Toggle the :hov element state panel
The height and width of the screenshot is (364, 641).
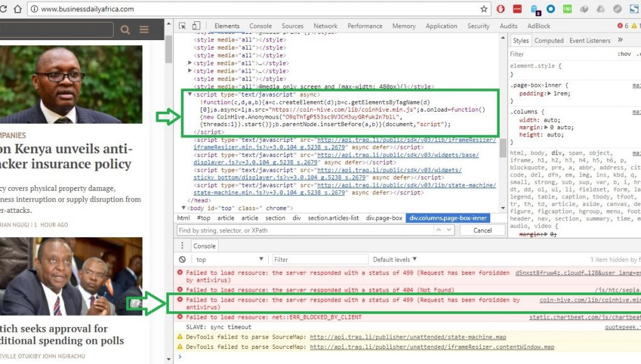click(x=624, y=54)
